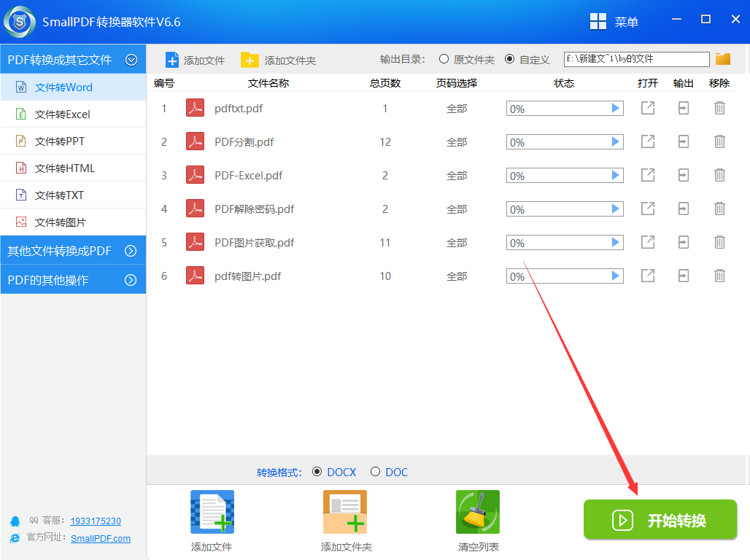
Task: Expand the 其他文件转换成PDF section
Action: click(x=131, y=251)
